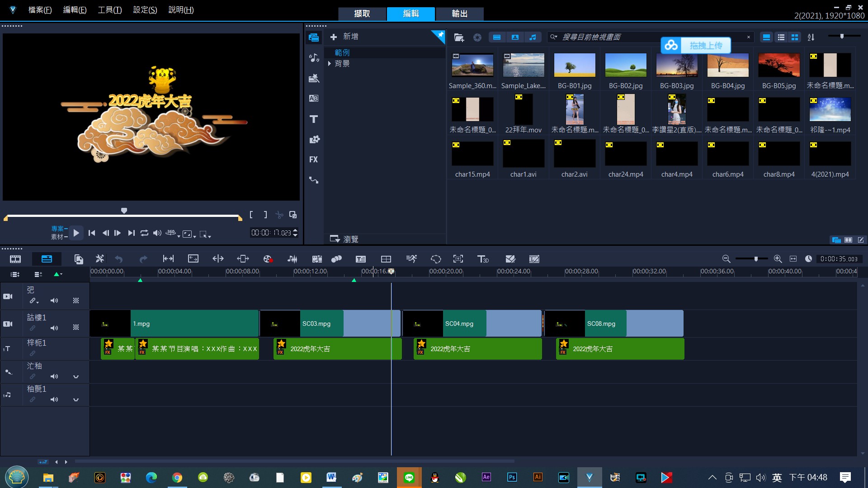Click 新增 button in media panel
The width and height of the screenshot is (868, 488).
pyautogui.click(x=346, y=36)
